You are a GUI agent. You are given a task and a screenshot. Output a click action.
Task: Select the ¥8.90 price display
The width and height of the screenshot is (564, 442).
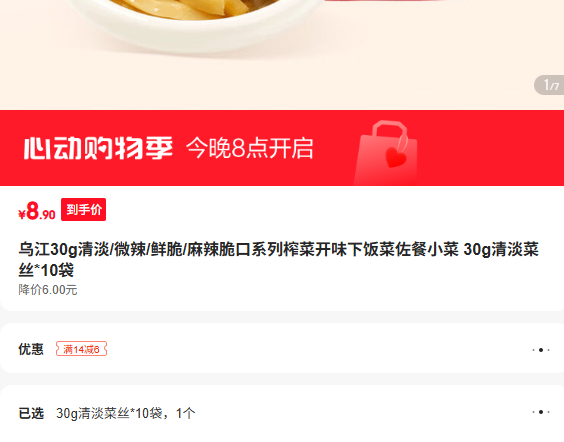[x=37, y=211]
